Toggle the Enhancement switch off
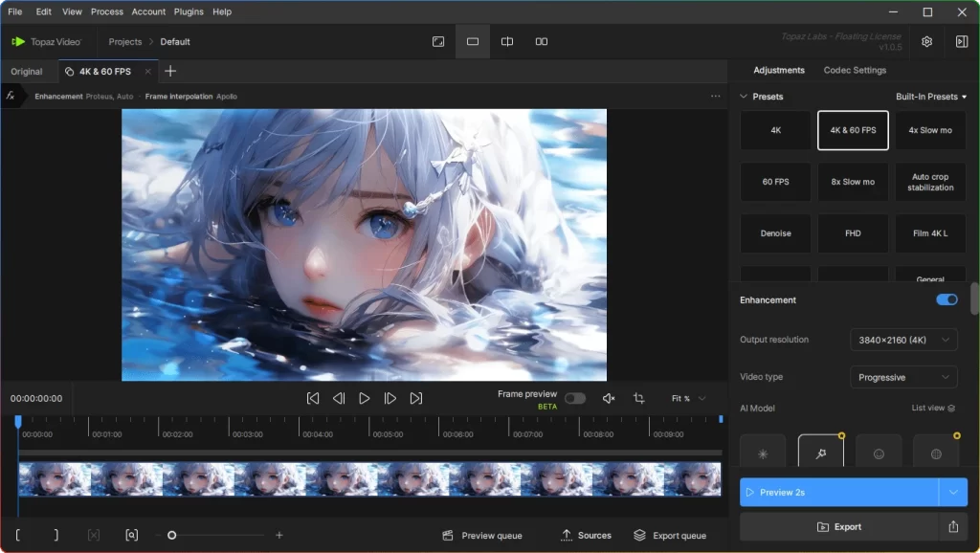This screenshot has width=980, height=553. click(x=946, y=299)
